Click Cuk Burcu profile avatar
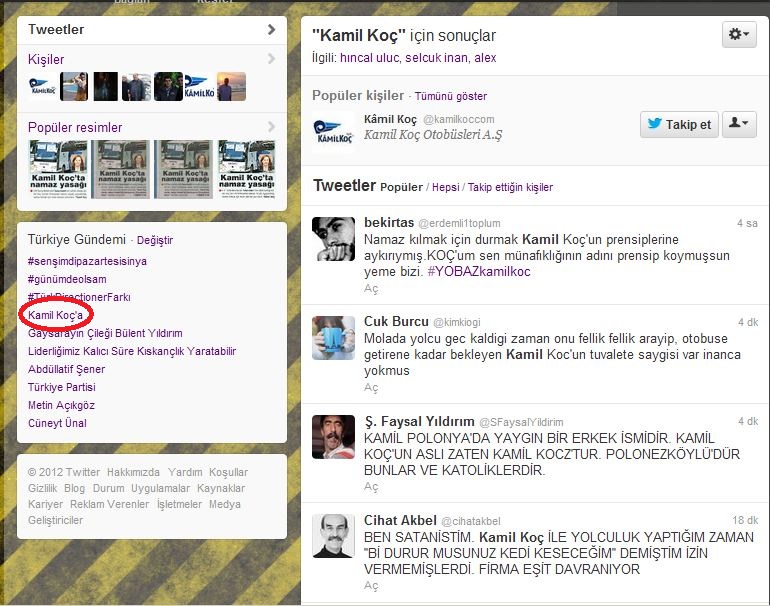The width and height of the screenshot is (770, 606). pyautogui.click(x=333, y=338)
